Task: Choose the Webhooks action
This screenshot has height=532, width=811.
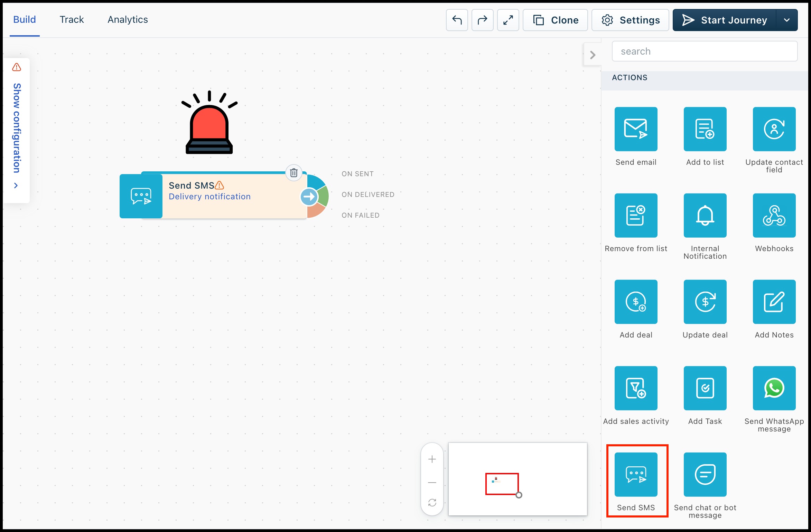Action: (x=774, y=216)
